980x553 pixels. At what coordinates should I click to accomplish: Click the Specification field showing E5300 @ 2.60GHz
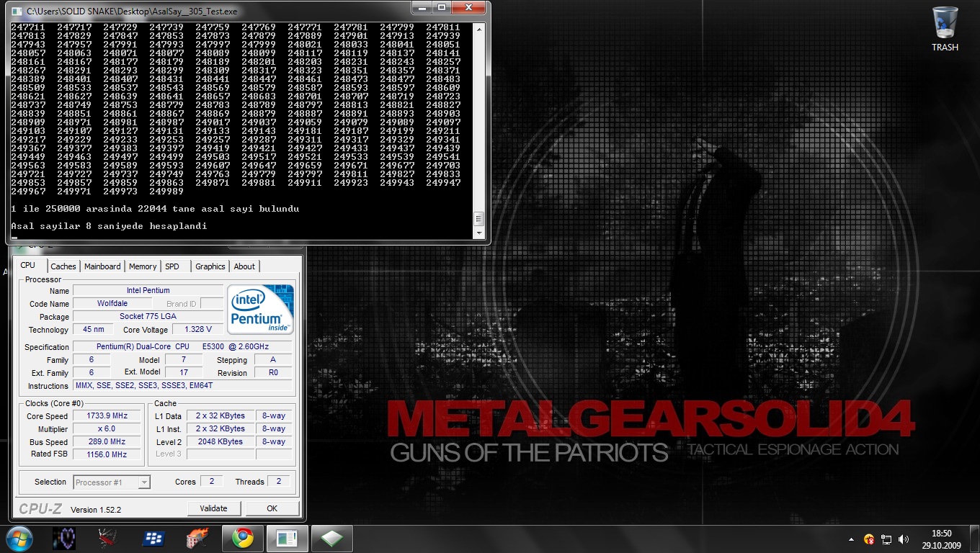click(x=182, y=347)
